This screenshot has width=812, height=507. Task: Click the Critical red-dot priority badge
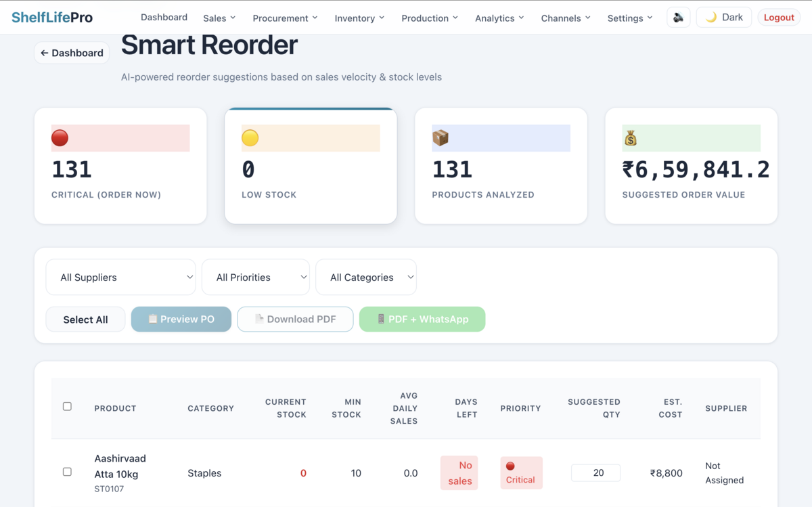point(521,472)
